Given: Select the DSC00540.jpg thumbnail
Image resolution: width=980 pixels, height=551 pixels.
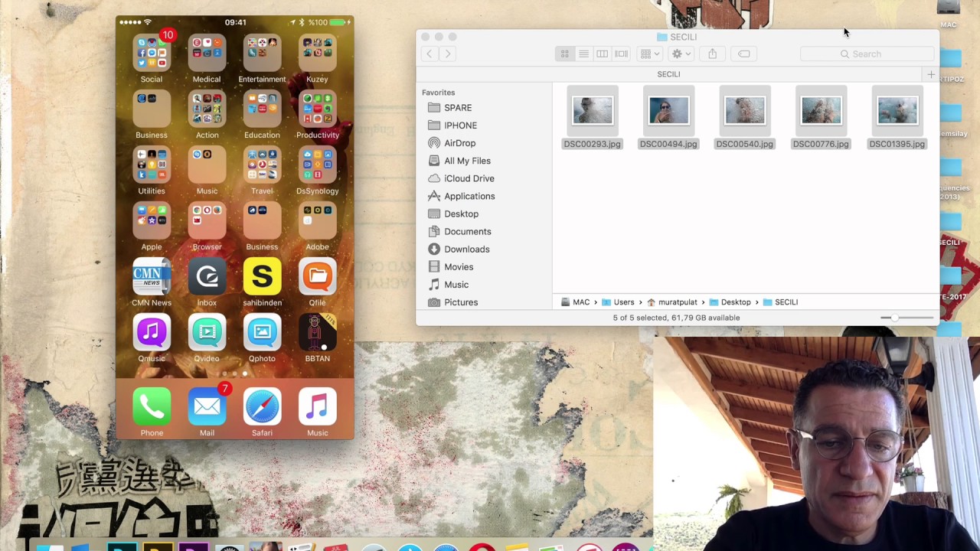Looking at the screenshot, I should point(745,111).
